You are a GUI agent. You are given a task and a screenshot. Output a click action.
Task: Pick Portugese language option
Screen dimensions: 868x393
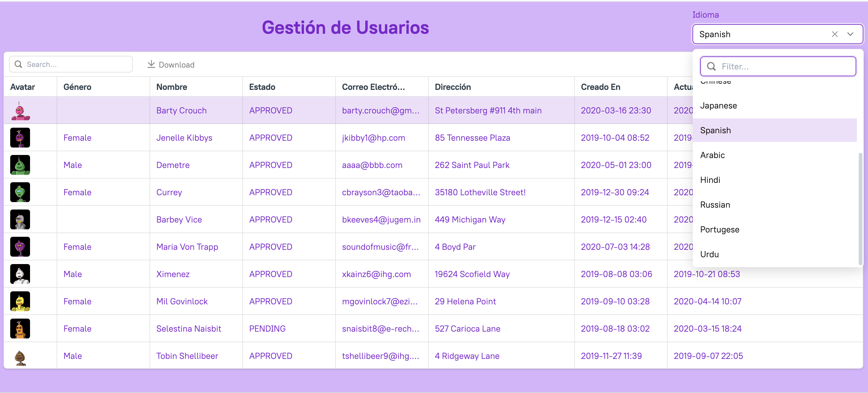point(719,229)
